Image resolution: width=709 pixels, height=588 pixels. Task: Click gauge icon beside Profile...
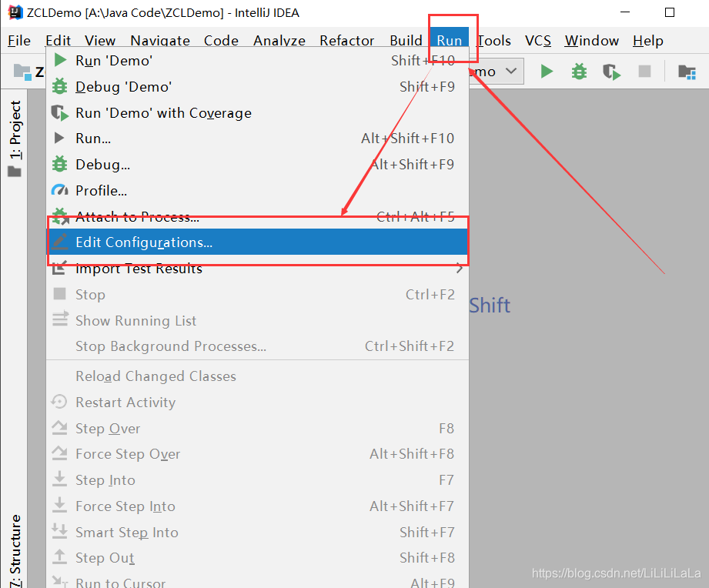pyautogui.click(x=60, y=190)
